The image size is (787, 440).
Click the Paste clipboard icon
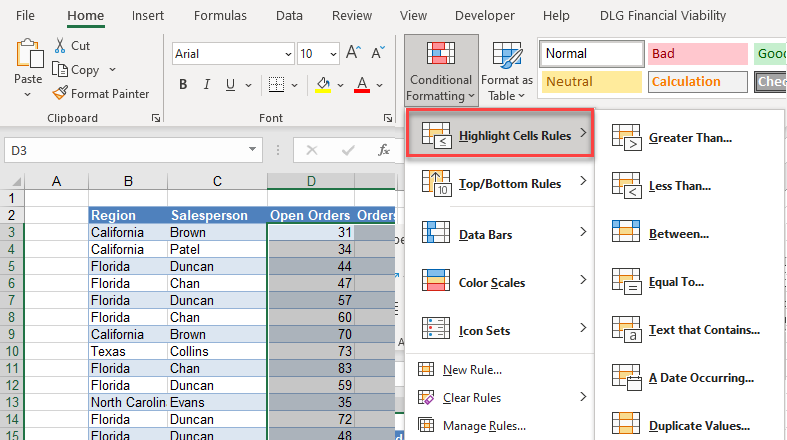click(x=28, y=58)
